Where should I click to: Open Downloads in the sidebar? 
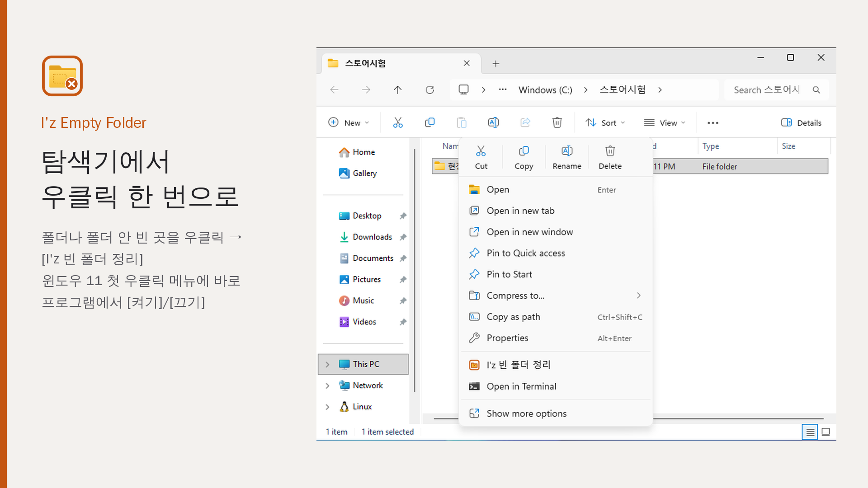372,237
